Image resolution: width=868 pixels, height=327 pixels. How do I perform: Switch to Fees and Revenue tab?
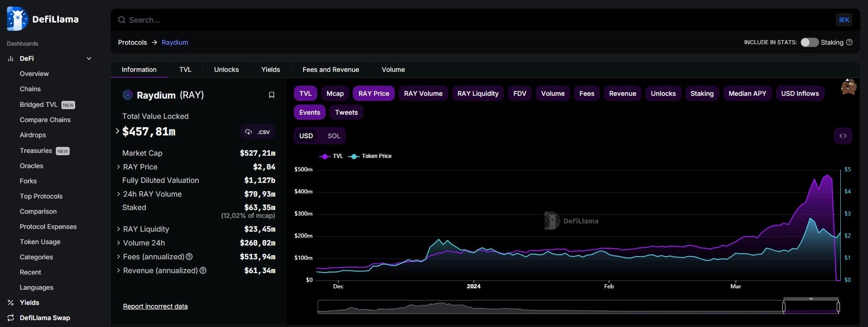(330, 70)
